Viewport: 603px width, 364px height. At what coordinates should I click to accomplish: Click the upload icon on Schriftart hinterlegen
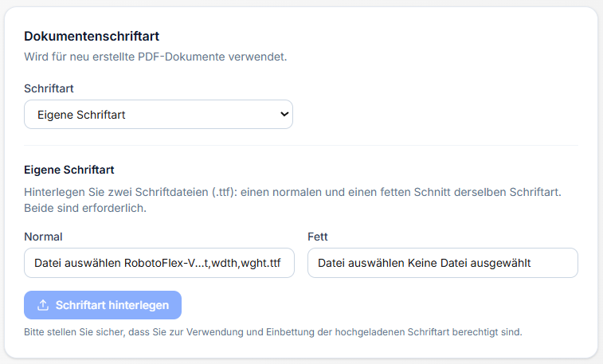[x=43, y=305]
